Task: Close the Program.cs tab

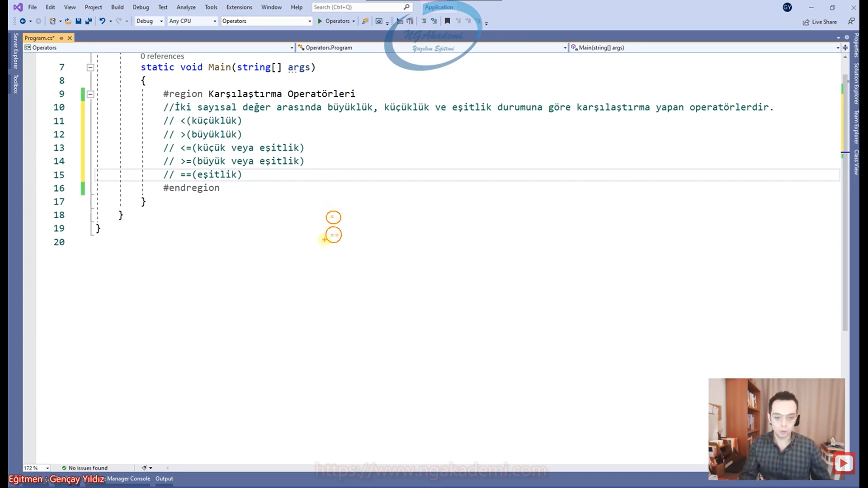Action: pyautogui.click(x=70, y=38)
